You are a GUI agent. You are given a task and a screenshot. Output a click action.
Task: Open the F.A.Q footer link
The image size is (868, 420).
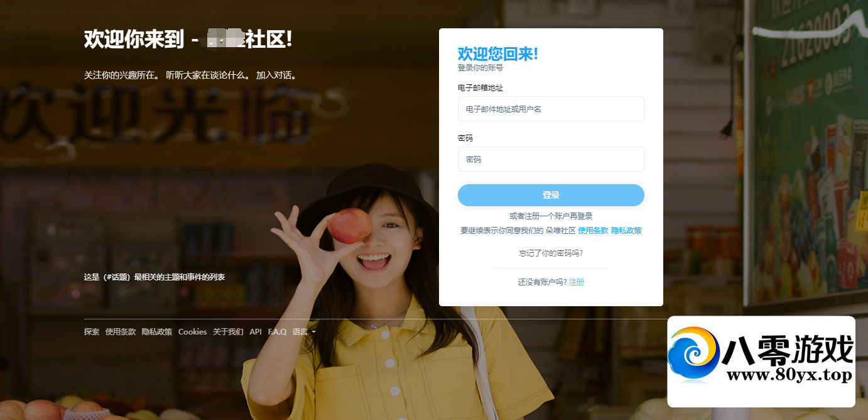(277, 332)
